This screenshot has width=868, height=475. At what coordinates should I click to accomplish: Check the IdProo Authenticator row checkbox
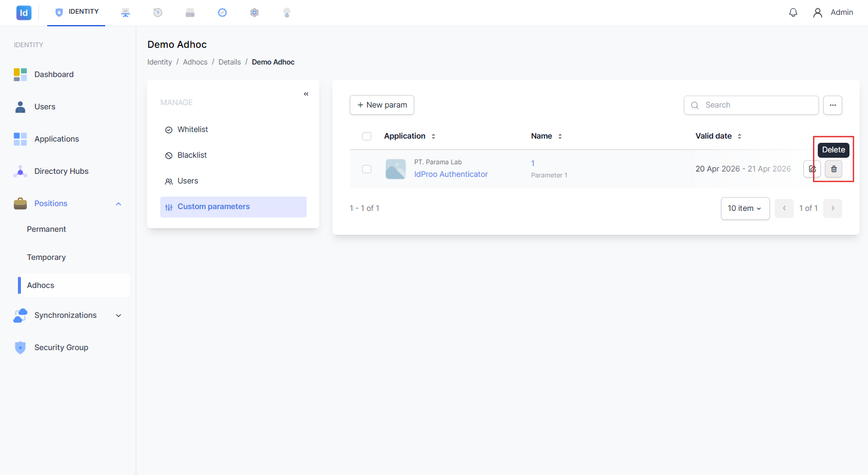point(366,169)
